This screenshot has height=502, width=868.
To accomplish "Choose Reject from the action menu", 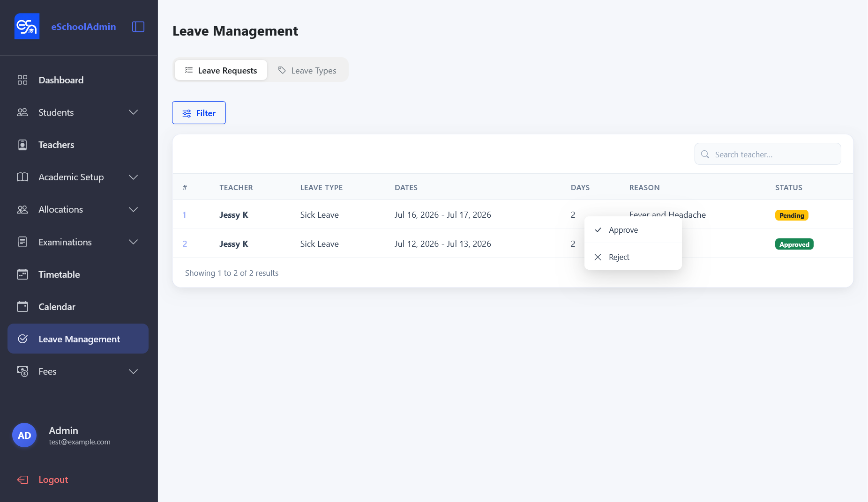I will 633,257.
